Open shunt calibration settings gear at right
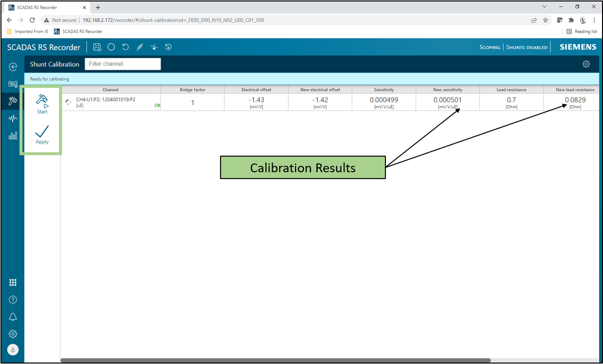This screenshot has height=364, width=603. (586, 64)
